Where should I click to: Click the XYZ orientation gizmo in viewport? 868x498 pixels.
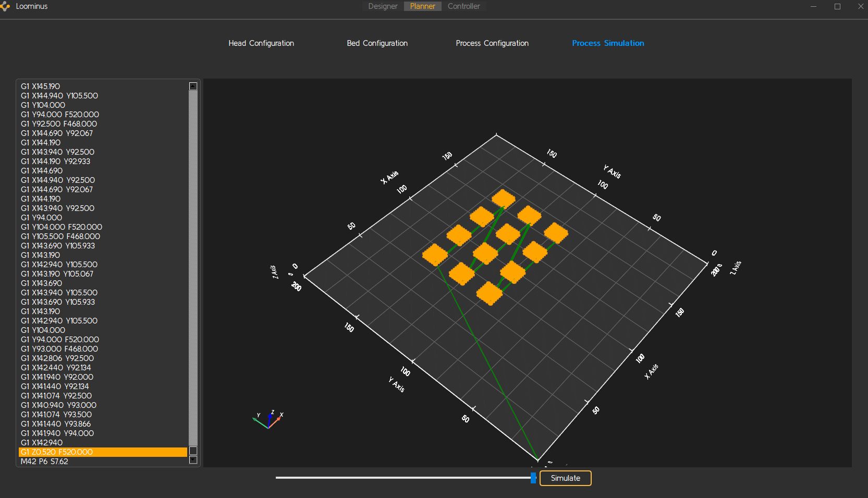point(268,419)
